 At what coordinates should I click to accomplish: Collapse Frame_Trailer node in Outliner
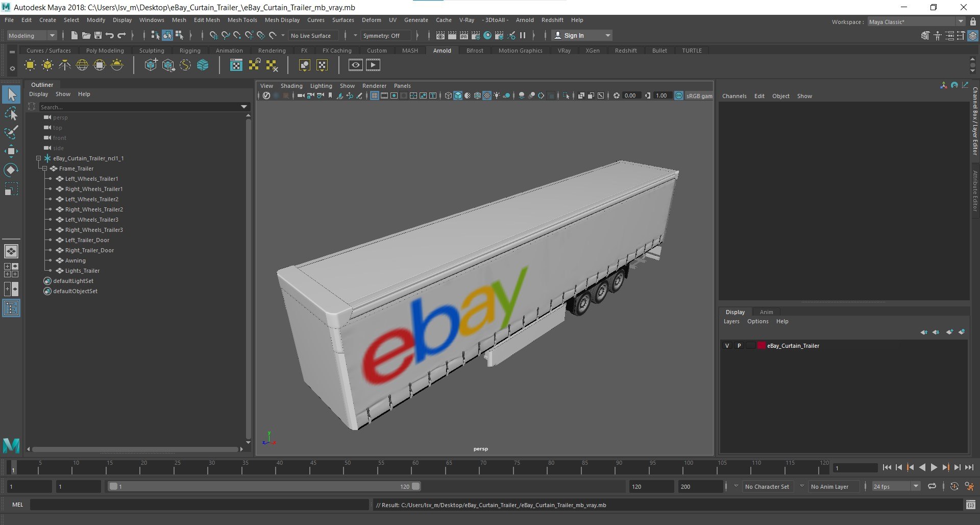pyautogui.click(x=45, y=169)
